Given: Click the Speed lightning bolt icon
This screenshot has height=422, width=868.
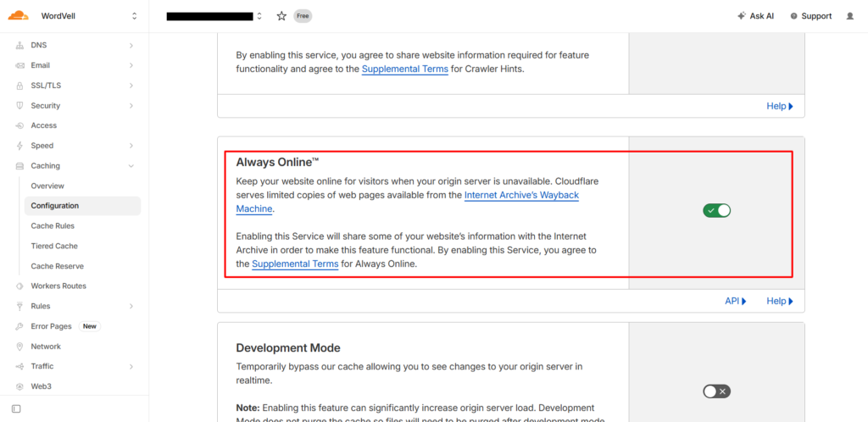Looking at the screenshot, I should (x=20, y=146).
